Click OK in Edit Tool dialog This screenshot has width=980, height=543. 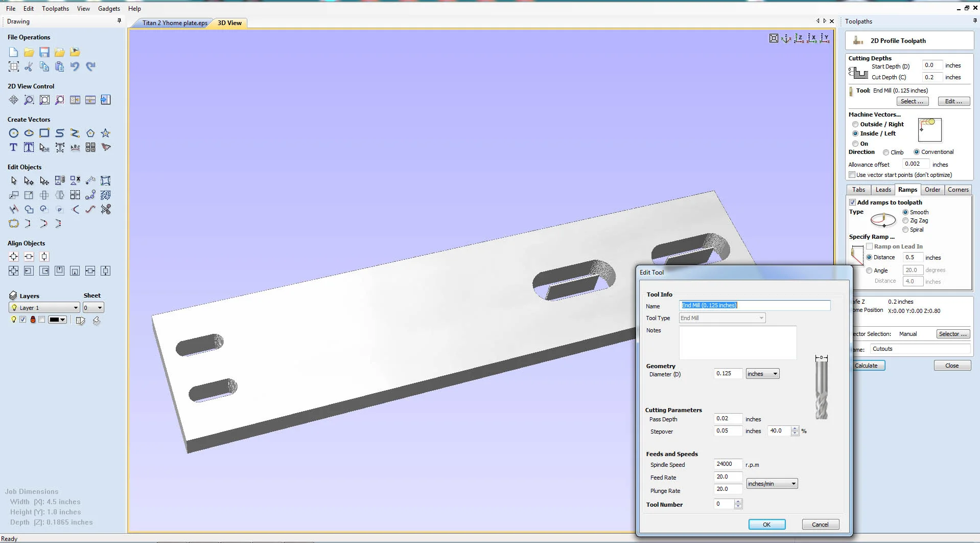766,525
